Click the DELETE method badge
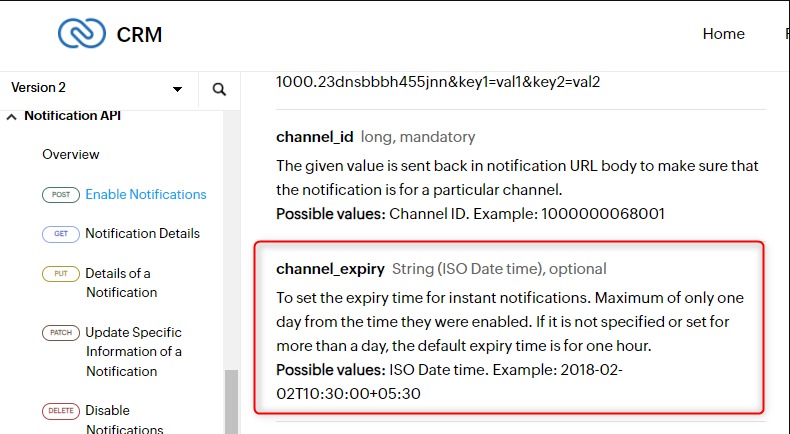790x434 pixels. click(x=60, y=411)
